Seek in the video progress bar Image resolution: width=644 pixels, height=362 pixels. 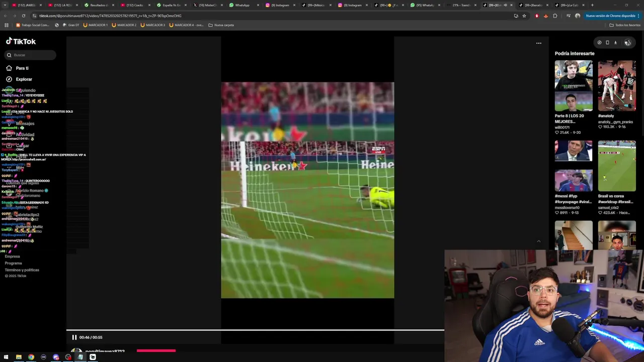tap(255, 330)
